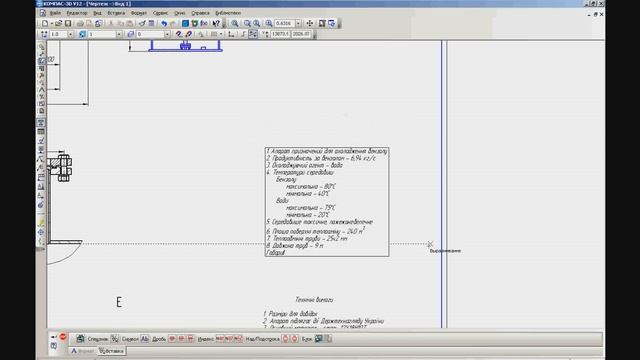Viewport: 640px width, 360px height.
Task: Click the zoom scale magnifier beside 0.6306
Action: [x=269, y=24]
